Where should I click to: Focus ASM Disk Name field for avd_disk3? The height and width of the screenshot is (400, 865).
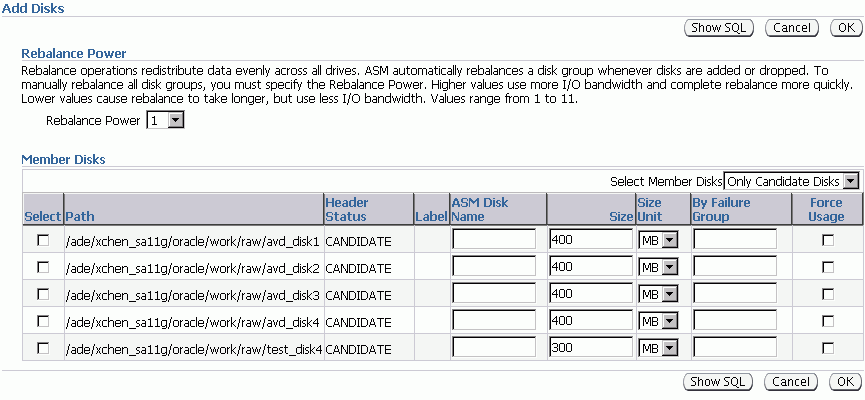[494, 294]
